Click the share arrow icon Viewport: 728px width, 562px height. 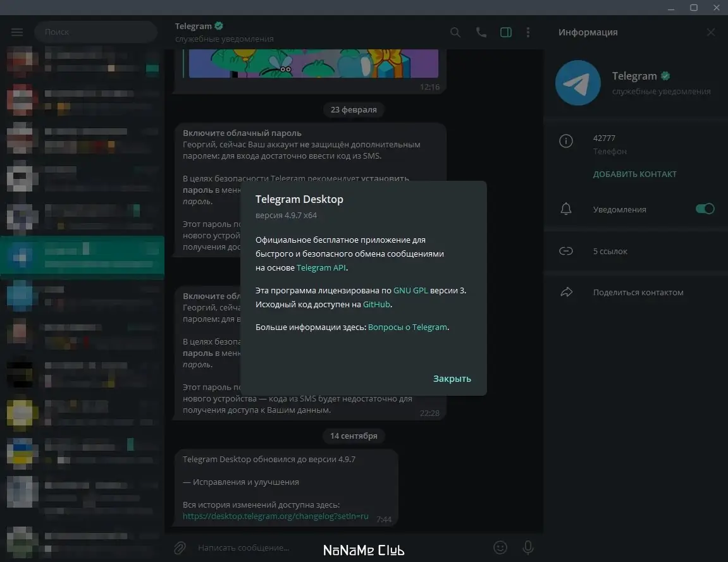click(x=567, y=292)
